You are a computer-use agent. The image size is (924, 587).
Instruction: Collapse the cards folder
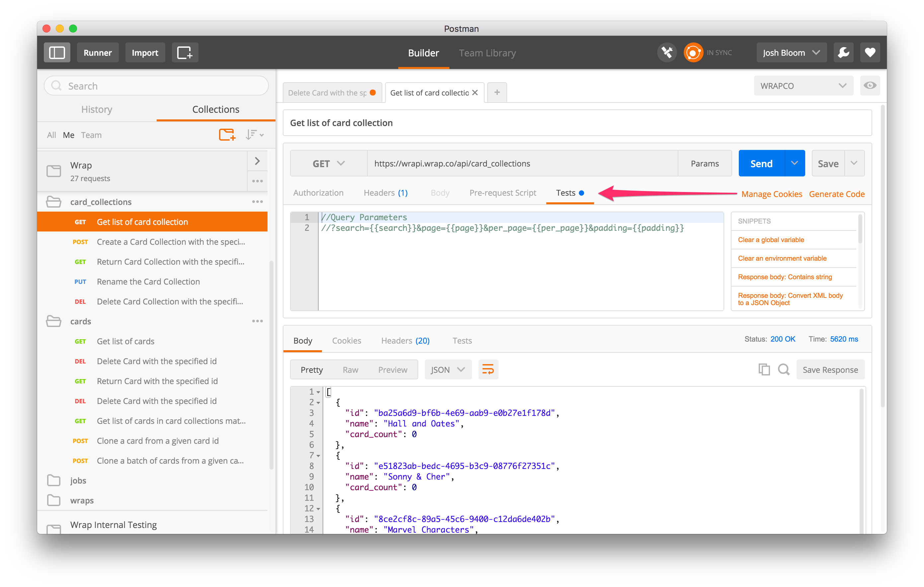tap(54, 321)
